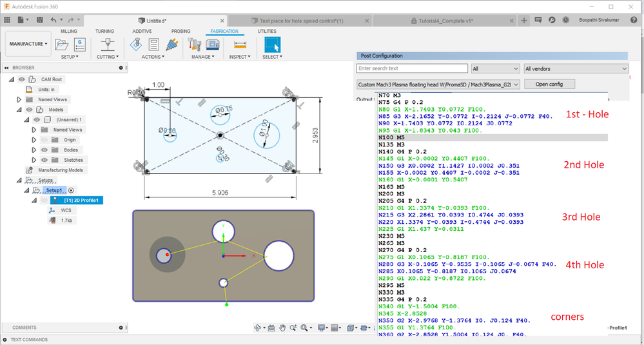This screenshot has width=644, height=345.
Task: Open the SETUP panel dropdown
Action: coord(70,57)
